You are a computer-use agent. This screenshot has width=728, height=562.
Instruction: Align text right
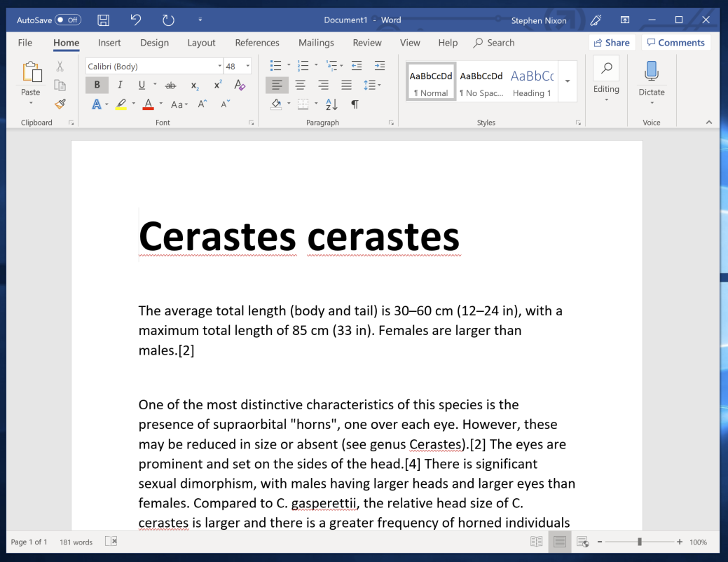pyautogui.click(x=323, y=85)
